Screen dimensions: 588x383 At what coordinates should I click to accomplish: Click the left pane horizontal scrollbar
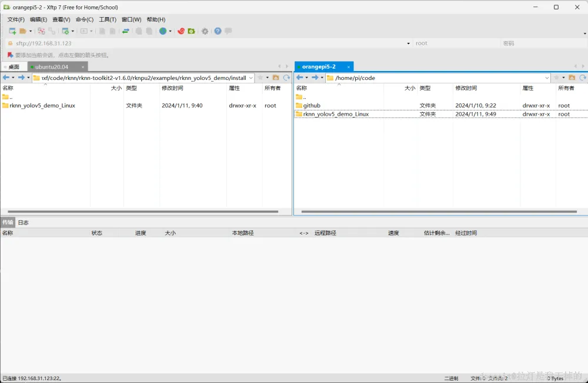(x=143, y=211)
